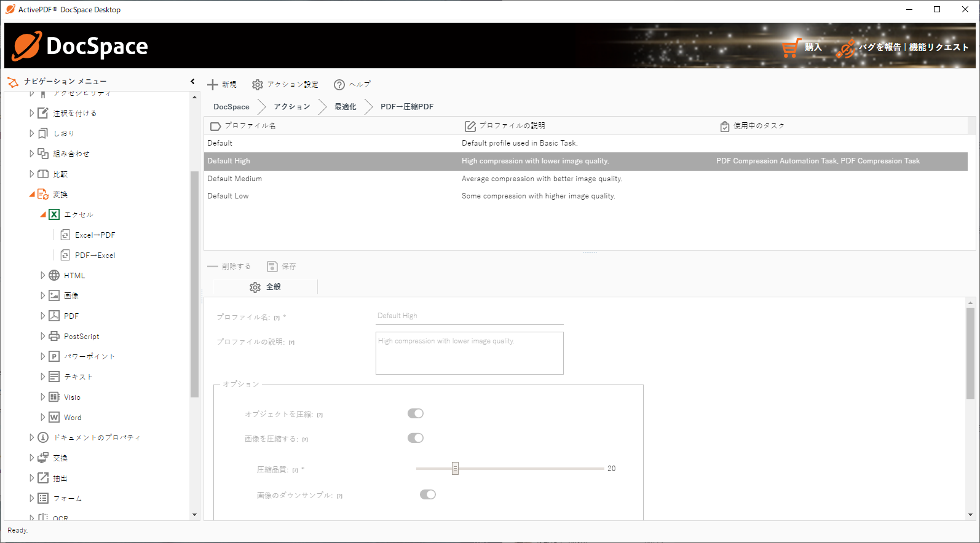The image size is (980, 543).
Task: Click the compare (比較) icon
Action: [x=43, y=174]
